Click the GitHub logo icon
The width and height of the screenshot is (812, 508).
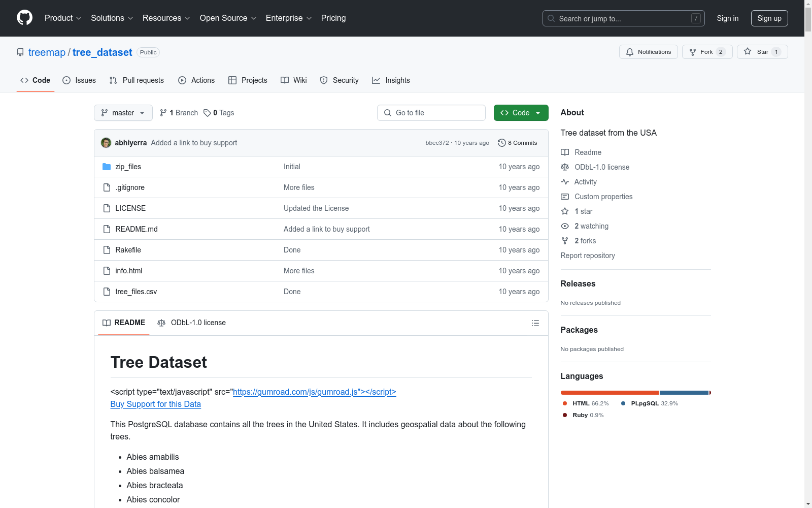click(24, 18)
